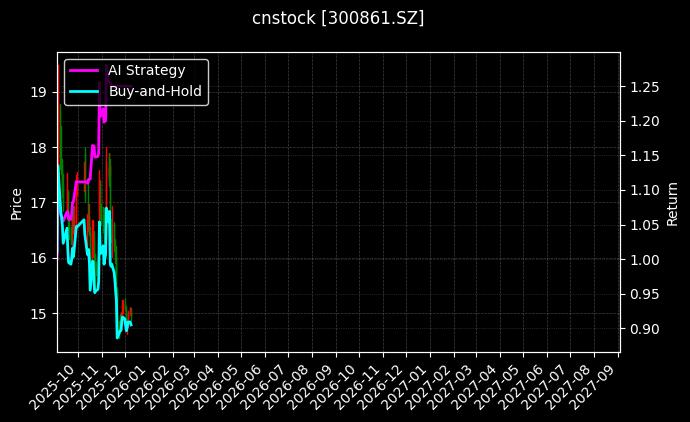Click the 1.25 return tick label
This screenshot has height=422, width=690.
[x=645, y=87]
